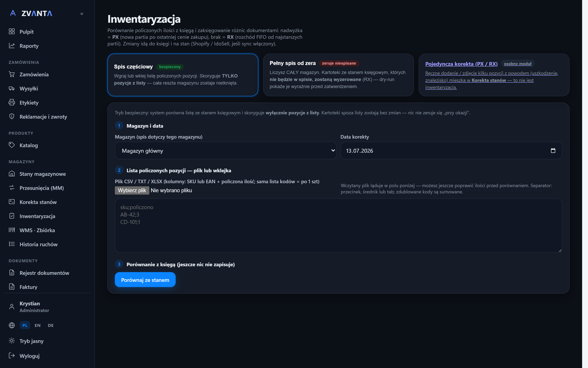The image size is (588, 368).
Task: Open Korekta stanów menu item
Action: (38, 202)
